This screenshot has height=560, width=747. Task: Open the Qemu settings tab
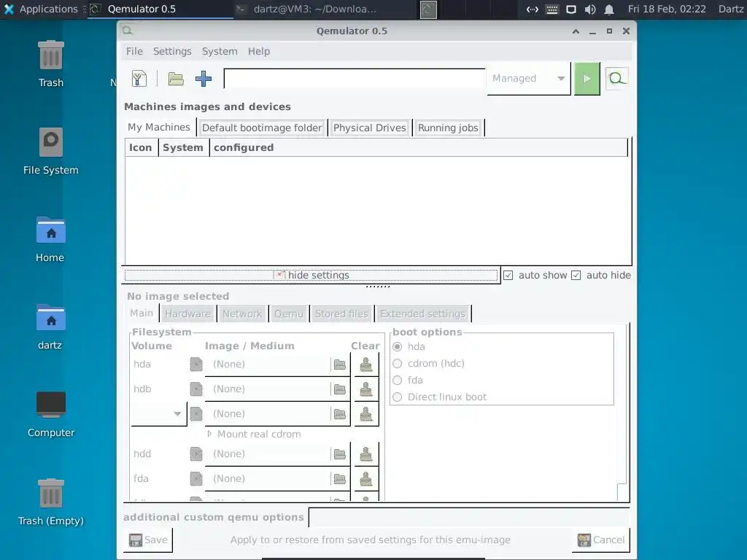[288, 314]
